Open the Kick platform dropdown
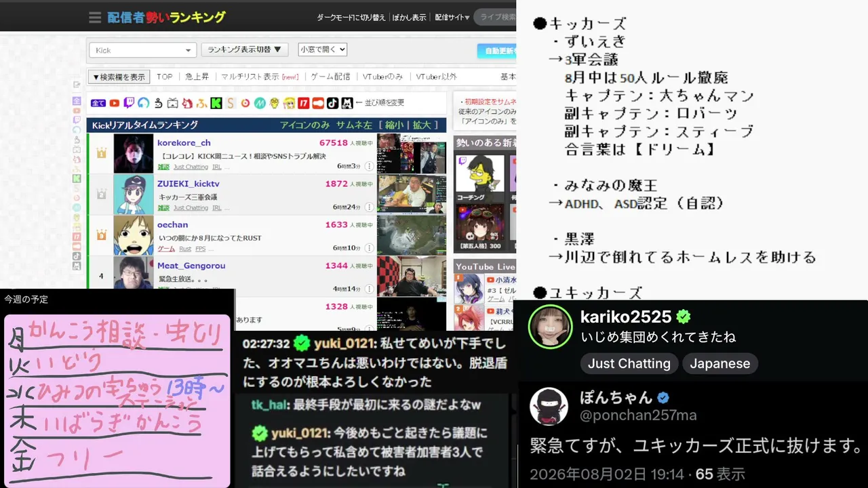Viewport: 868px width, 488px height. [142, 50]
